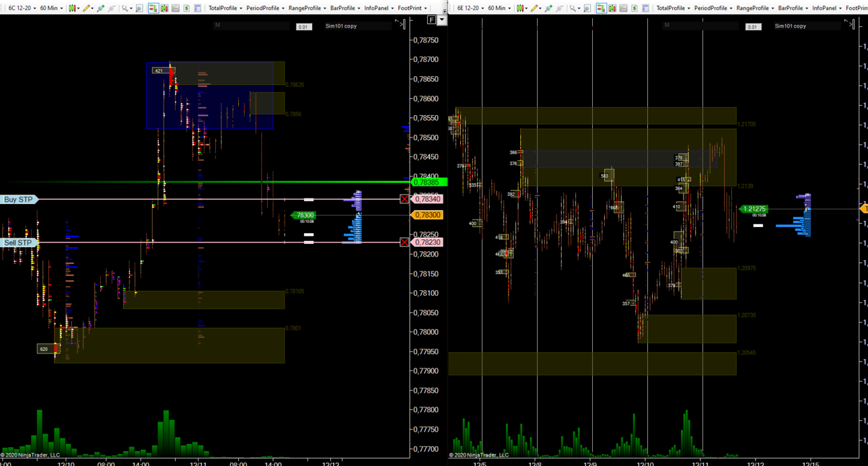
Task: Open BarProfile menu in 6C chart
Action: 345,8
